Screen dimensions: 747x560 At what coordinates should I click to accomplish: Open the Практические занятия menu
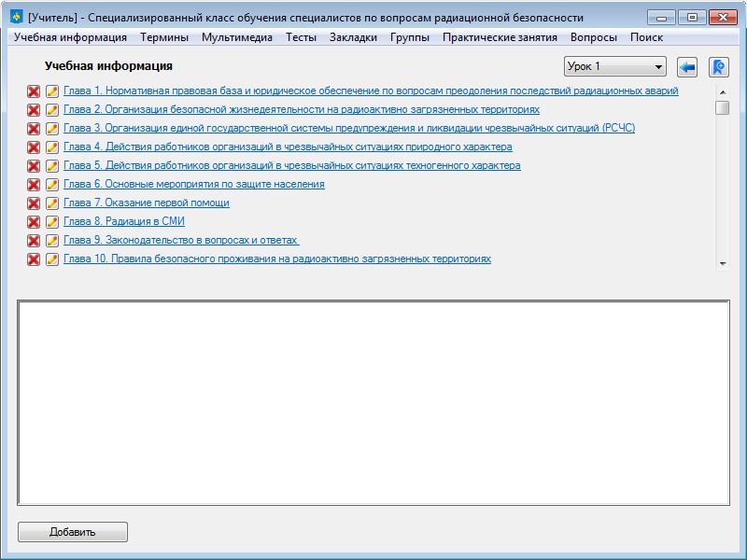tap(500, 37)
